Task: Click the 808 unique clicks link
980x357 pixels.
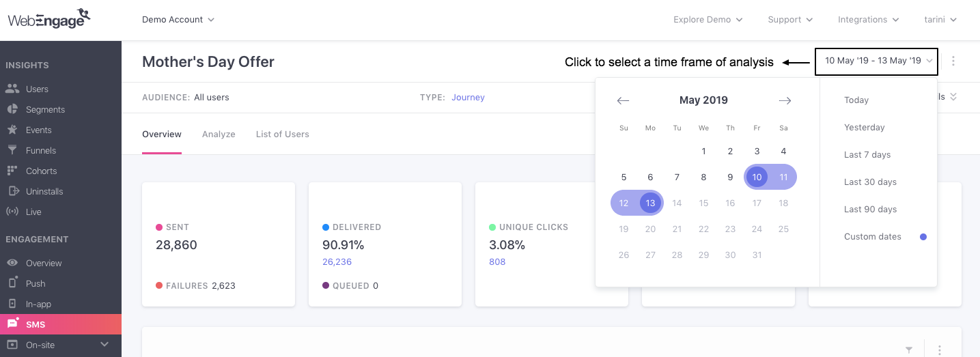Action: (497, 262)
